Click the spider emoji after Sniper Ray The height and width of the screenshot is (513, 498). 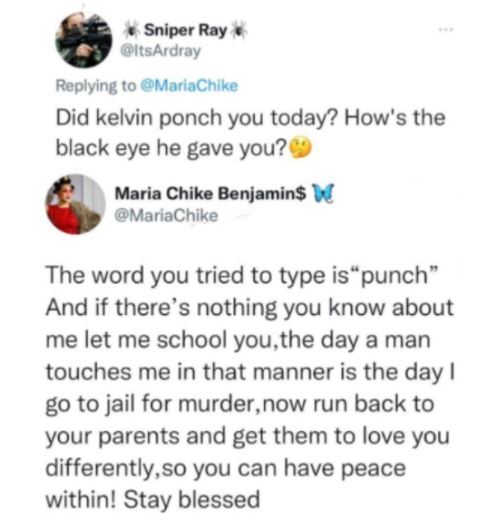(x=239, y=30)
